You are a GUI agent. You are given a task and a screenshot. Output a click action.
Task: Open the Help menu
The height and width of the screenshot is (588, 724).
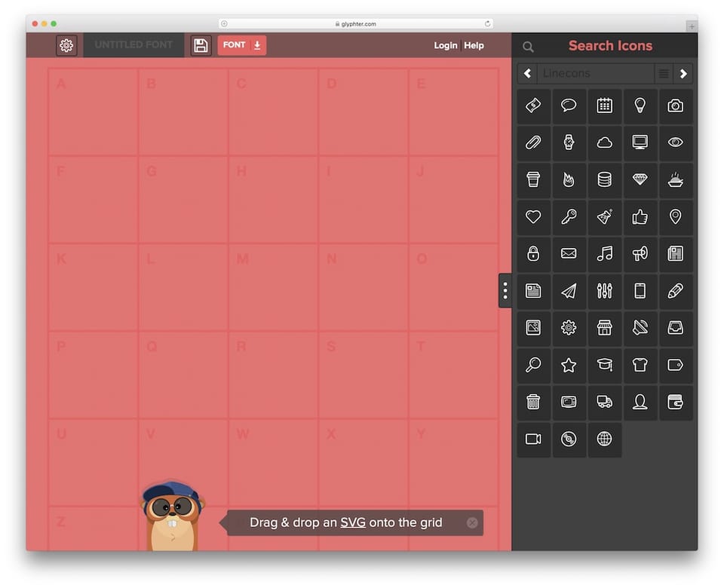pyautogui.click(x=474, y=45)
